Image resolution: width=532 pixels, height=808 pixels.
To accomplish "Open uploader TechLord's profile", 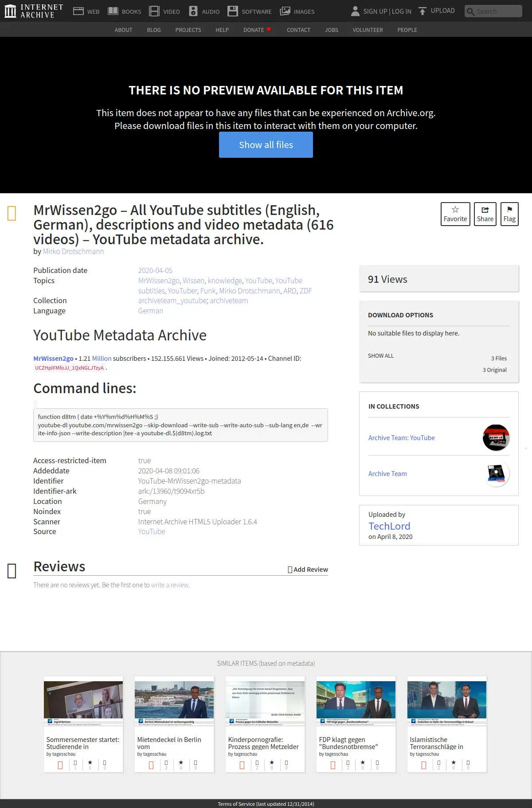I will (389, 526).
